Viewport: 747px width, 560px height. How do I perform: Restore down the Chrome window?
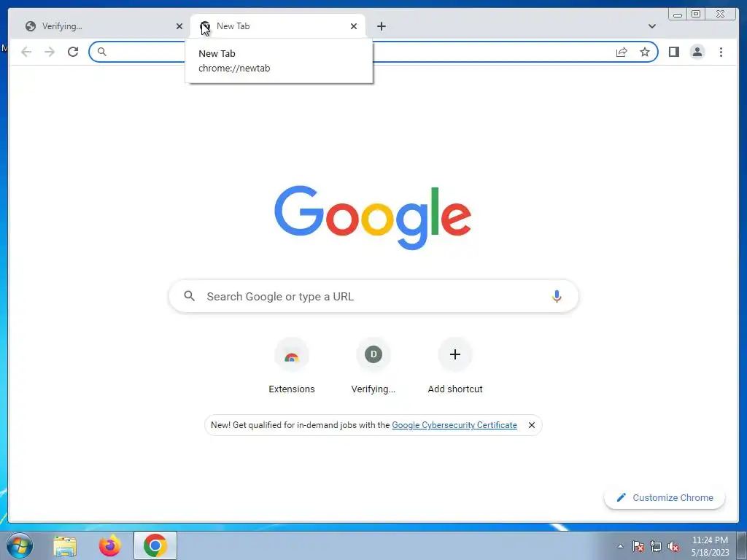pos(696,14)
